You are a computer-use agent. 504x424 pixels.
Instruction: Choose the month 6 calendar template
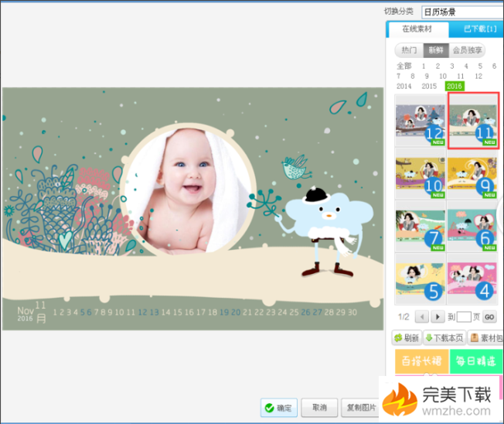(x=472, y=226)
